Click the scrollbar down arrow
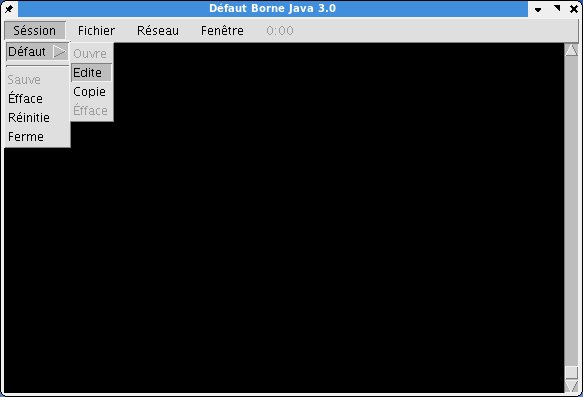This screenshot has height=397, width=583. (571, 386)
